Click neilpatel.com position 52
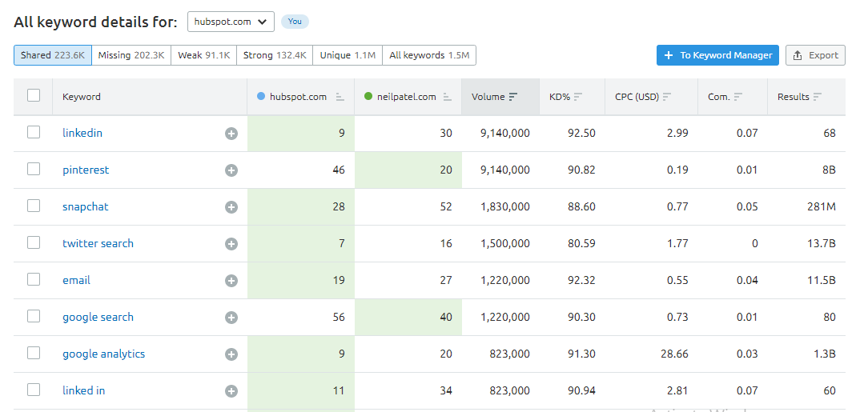Image resolution: width=868 pixels, height=412 pixels. coord(446,207)
